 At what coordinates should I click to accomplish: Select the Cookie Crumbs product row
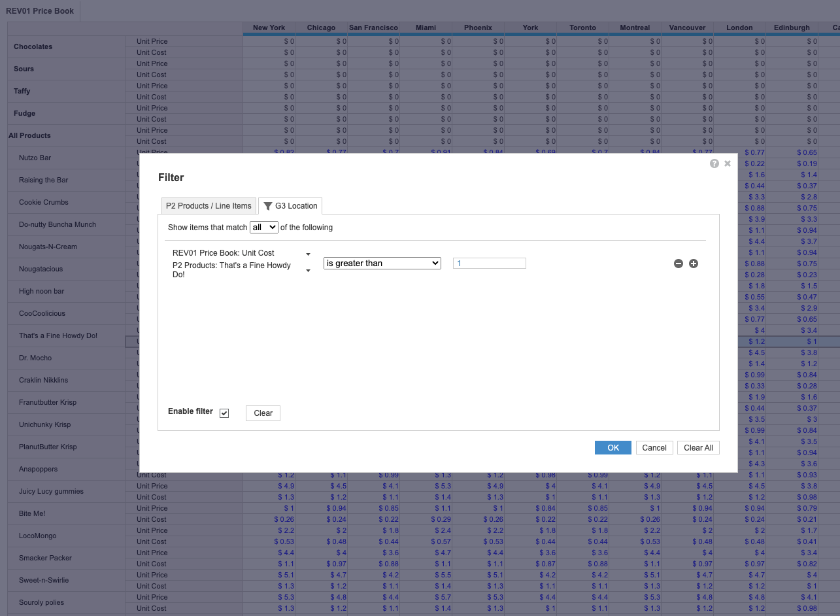43,202
